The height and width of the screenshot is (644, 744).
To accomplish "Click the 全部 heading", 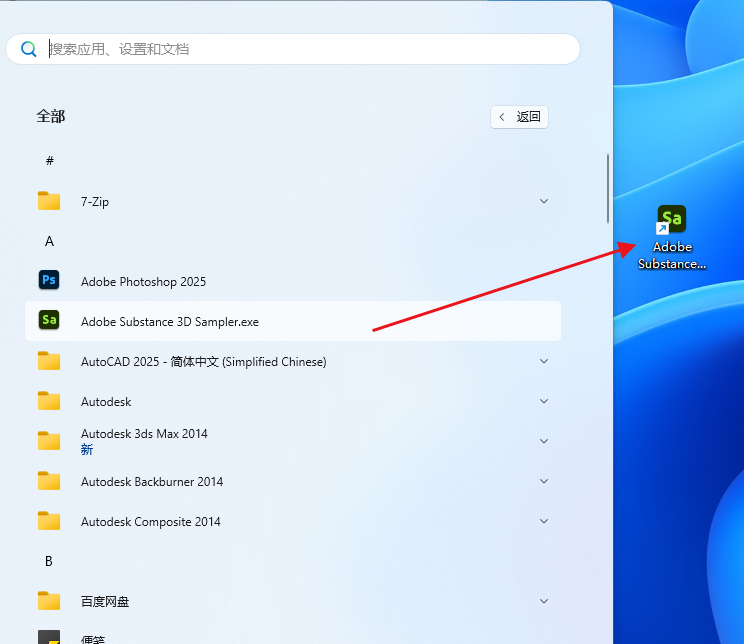I will click(51, 116).
